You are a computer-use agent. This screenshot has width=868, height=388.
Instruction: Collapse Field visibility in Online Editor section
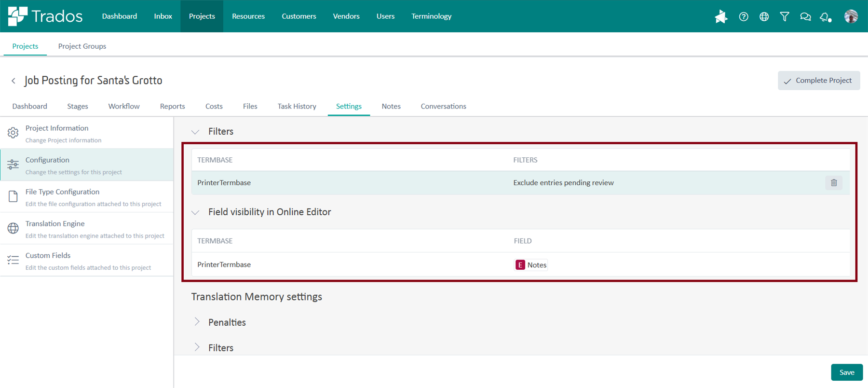(x=195, y=212)
